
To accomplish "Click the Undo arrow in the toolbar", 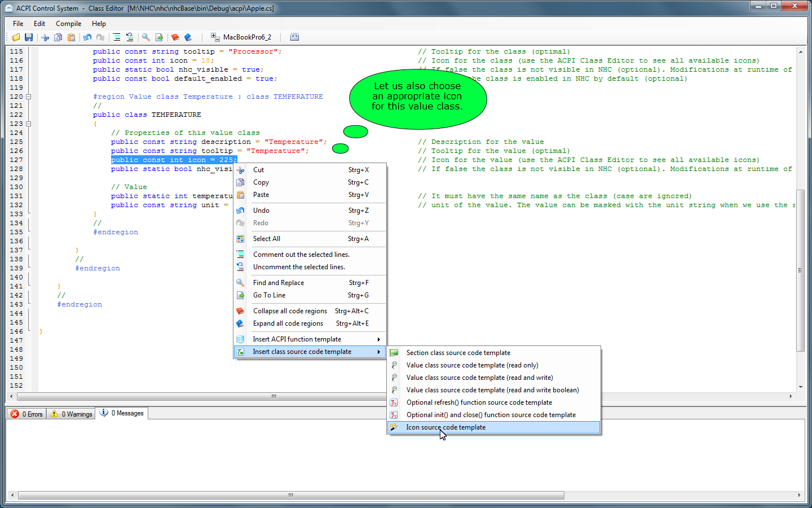I will (x=87, y=37).
